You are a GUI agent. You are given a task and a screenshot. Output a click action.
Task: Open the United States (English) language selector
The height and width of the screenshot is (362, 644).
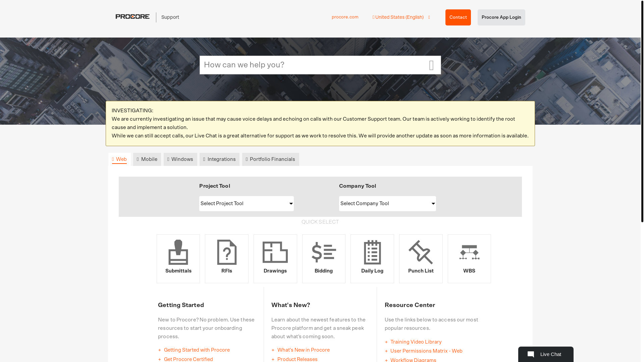[401, 17]
